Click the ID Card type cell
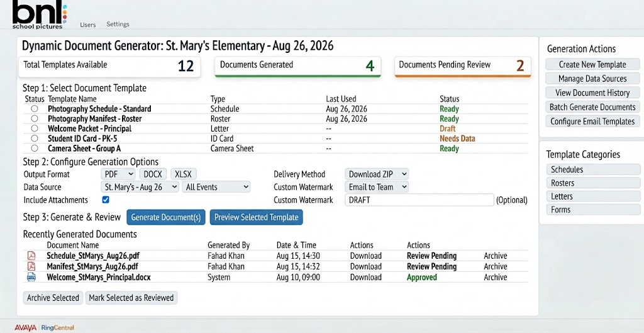Viewport: 644px width, 333px height. pyautogui.click(x=222, y=138)
